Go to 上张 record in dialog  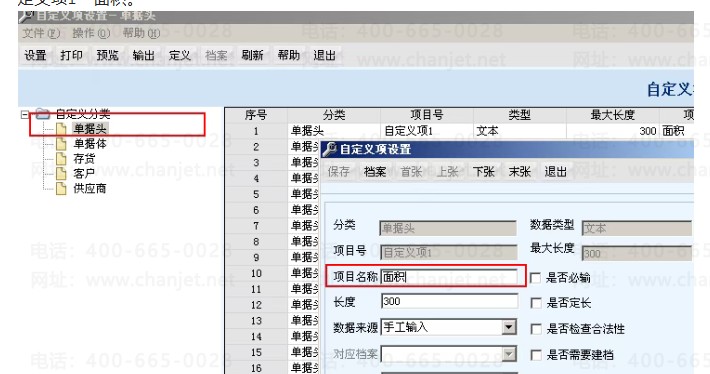click(447, 172)
